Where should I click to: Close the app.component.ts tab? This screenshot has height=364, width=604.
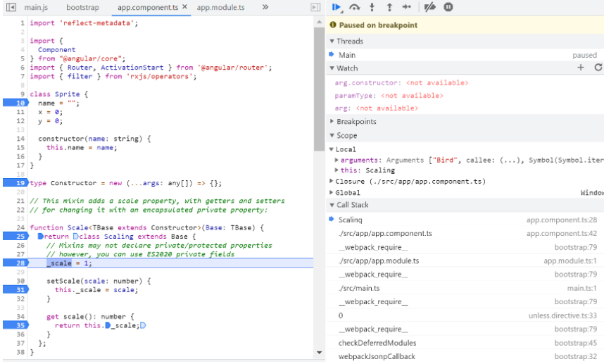pos(184,7)
